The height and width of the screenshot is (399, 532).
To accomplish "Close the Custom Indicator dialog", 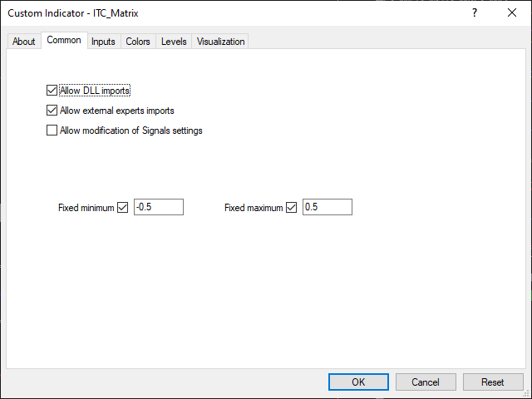I will [512, 13].
